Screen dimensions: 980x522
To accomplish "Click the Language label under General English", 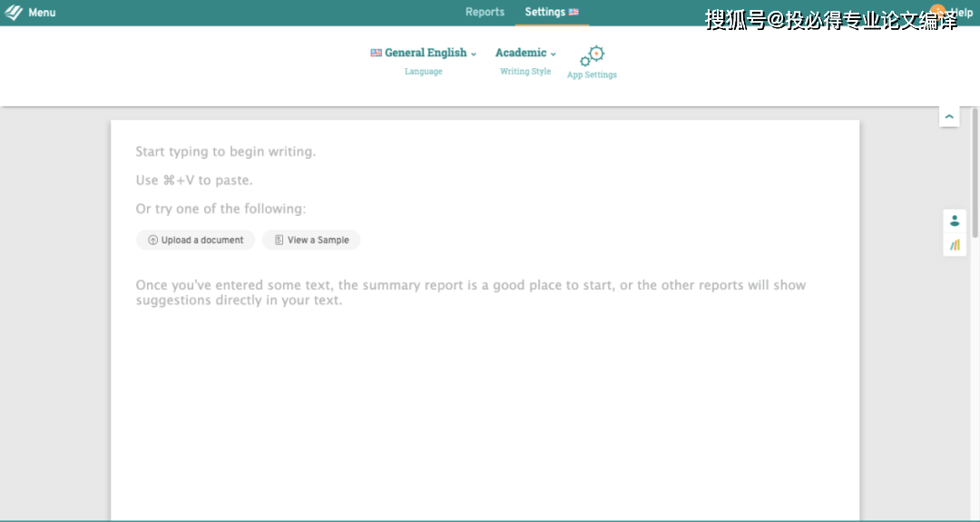I will pos(423,72).
